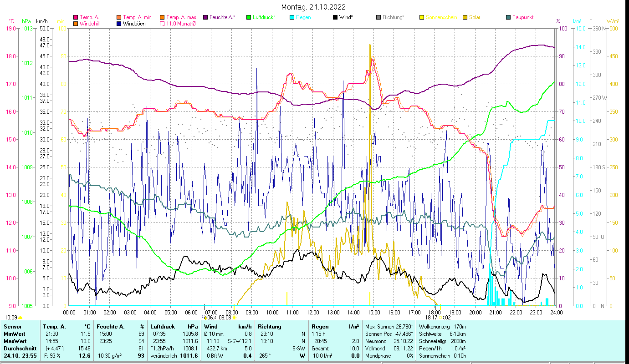This screenshot has height=364, width=629.
Task: Click the 'Max. Sonnen' label
Action: 379,327
